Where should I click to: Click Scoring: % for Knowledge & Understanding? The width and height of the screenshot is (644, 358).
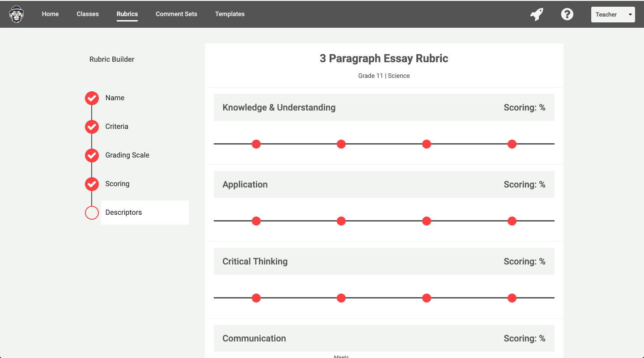525,107
